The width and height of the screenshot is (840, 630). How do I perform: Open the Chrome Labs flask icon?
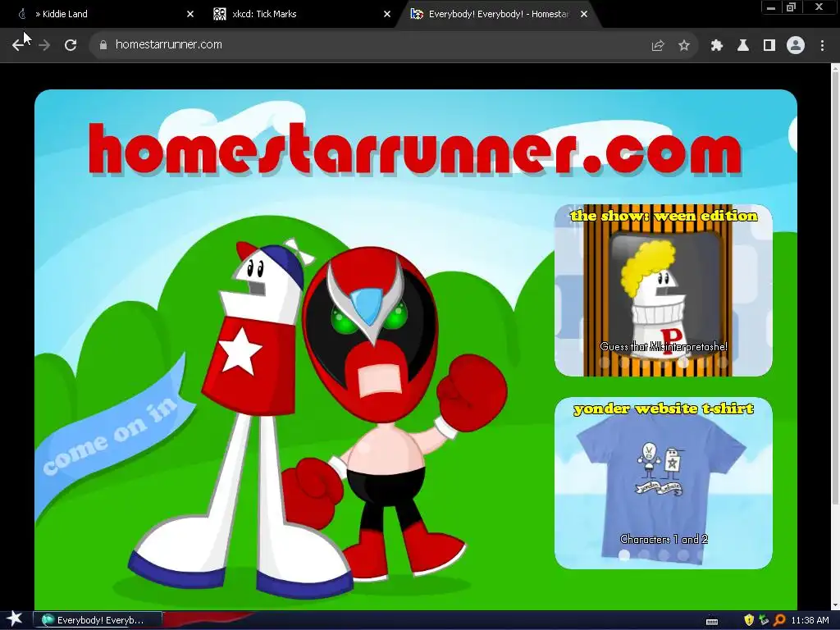tap(743, 45)
